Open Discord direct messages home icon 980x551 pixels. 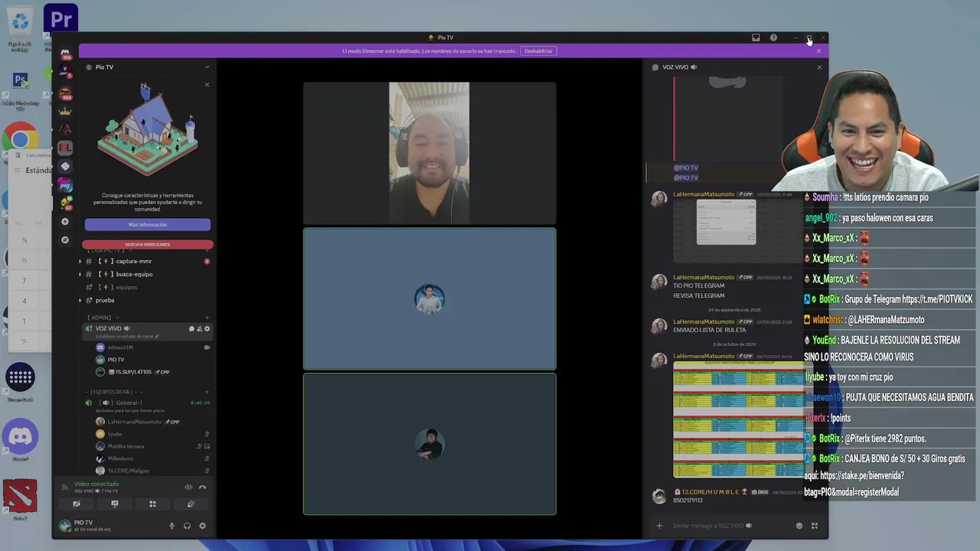pyautogui.click(x=65, y=53)
